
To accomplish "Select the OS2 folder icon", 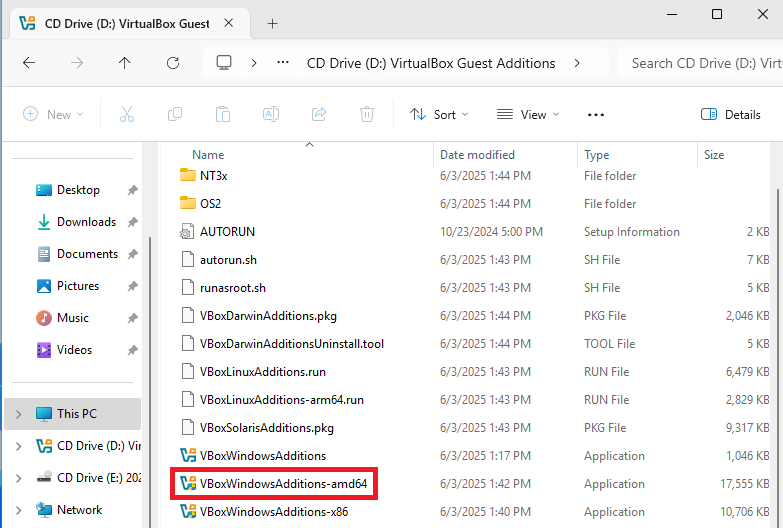I will coord(188,203).
